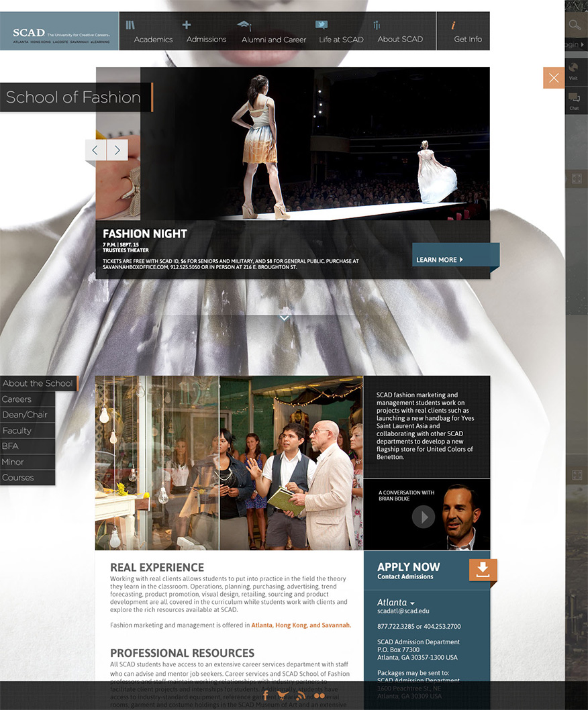
Task: Open the Twitter bird icon in footer bar
Action: 283,695
